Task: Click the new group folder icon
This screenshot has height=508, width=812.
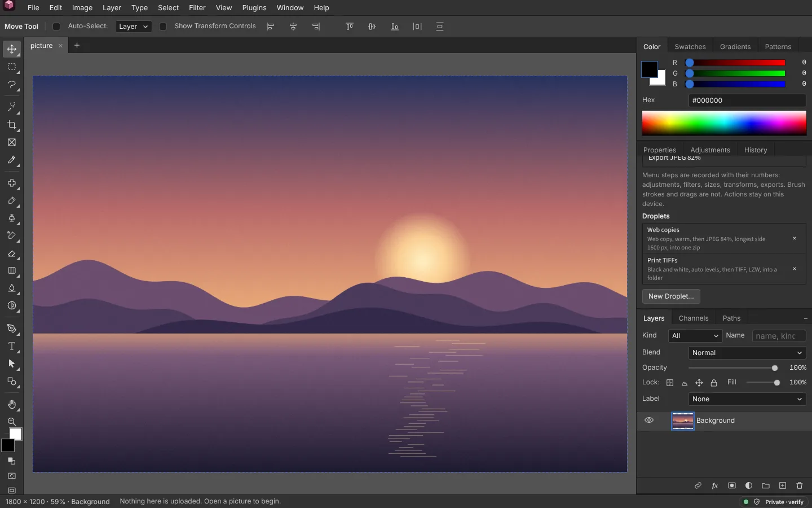Action: pos(766,485)
